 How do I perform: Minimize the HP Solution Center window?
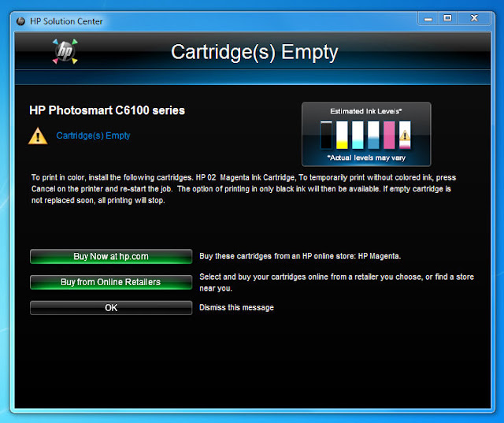[x=428, y=19]
